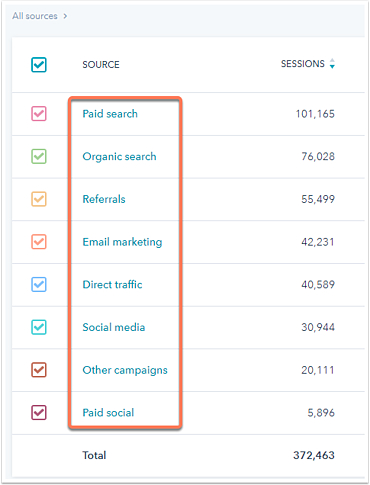
Task: Open the All sources breadcrumb
Action: pyautogui.click(x=35, y=16)
